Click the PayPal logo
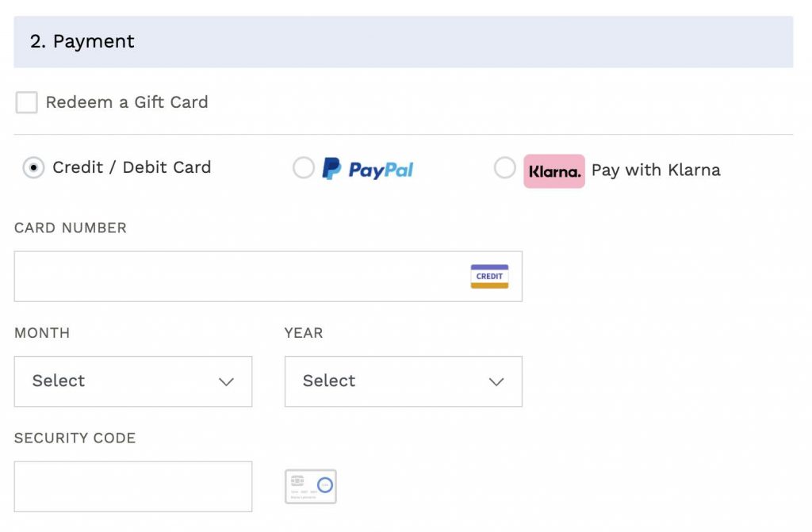 click(x=368, y=169)
